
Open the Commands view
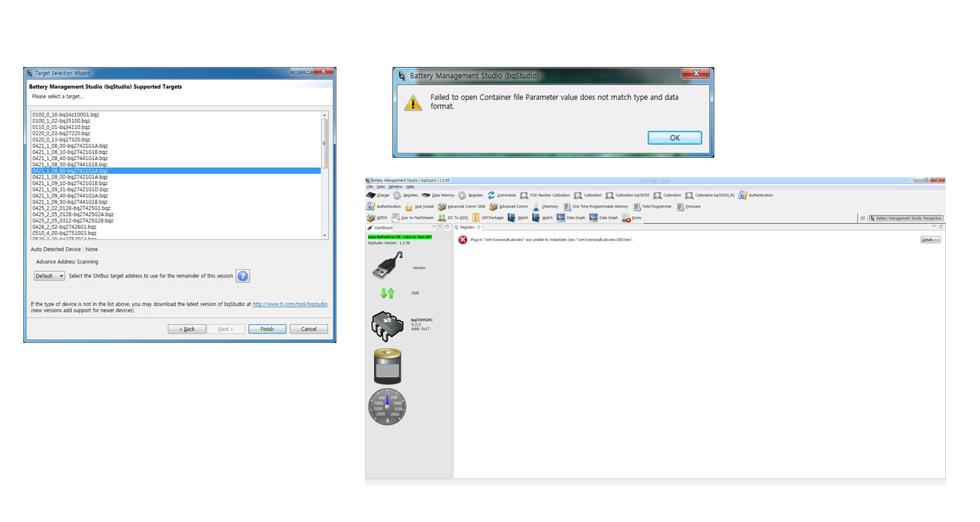(502, 196)
